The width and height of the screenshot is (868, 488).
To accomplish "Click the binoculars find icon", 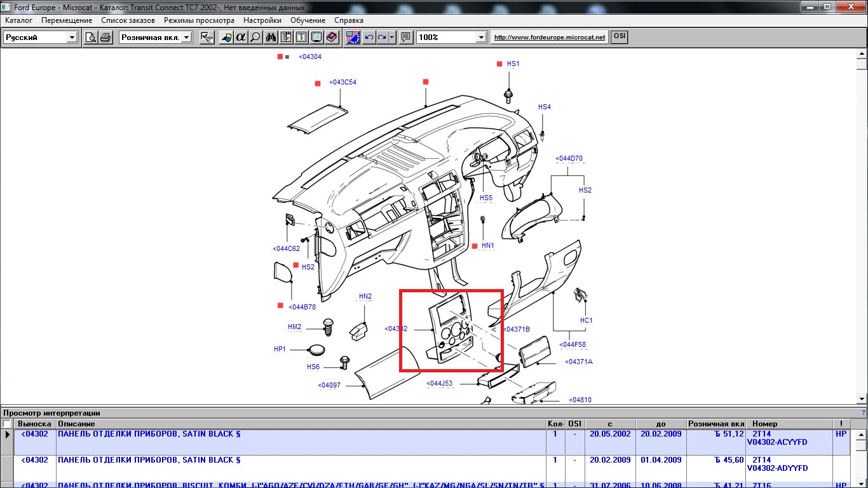I will (271, 37).
